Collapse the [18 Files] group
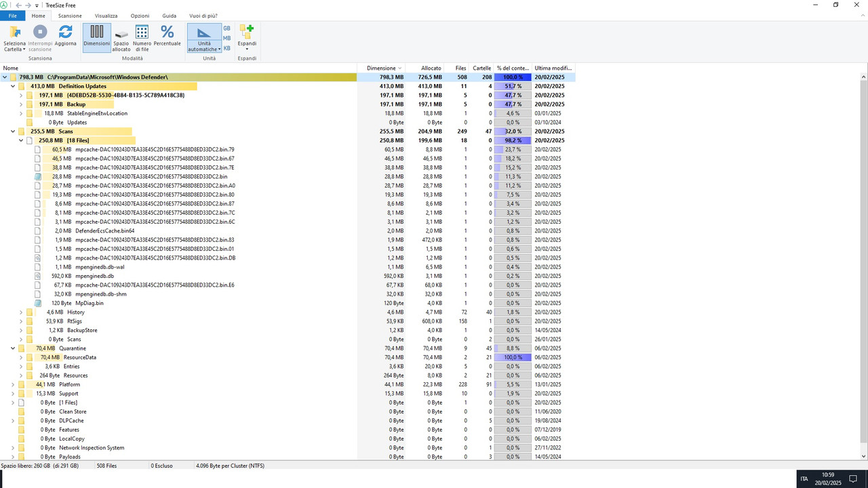 point(21,140)
